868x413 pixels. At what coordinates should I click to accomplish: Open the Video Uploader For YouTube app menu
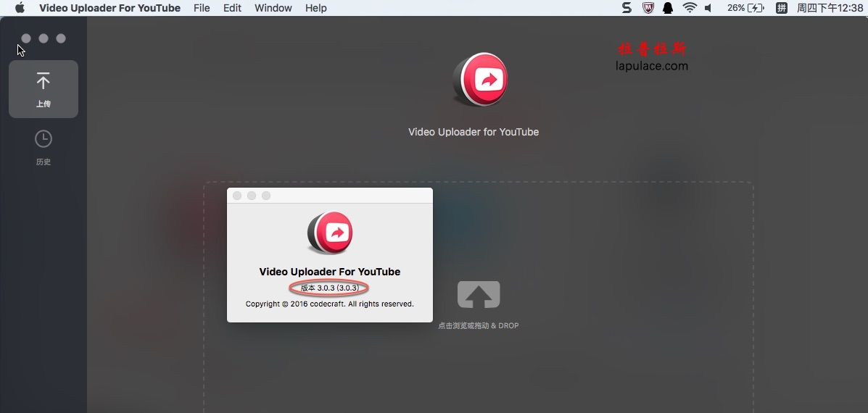click(x=109, y=8)
